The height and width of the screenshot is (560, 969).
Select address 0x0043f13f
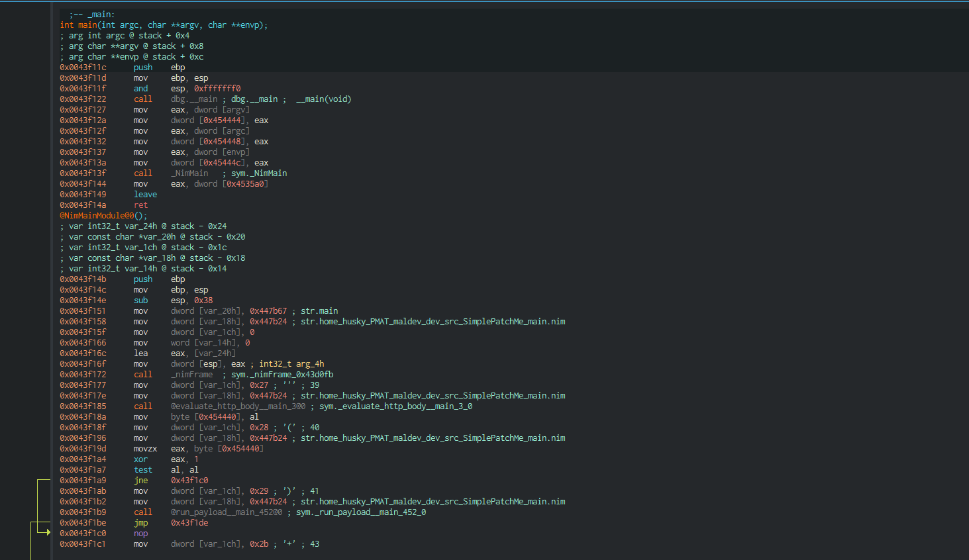click(x=83, y=173)
